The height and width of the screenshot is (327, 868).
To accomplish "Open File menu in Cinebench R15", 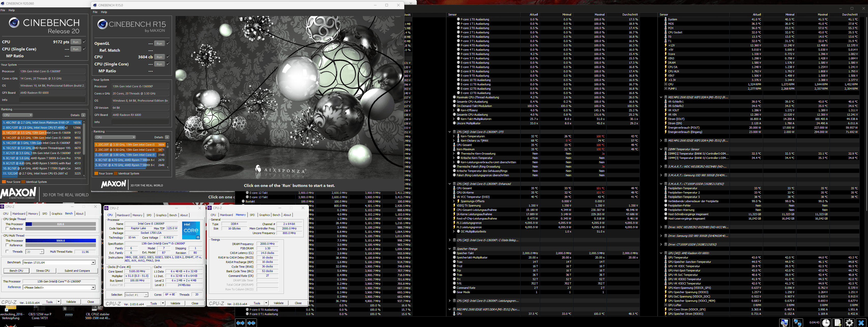I will 95,12.
